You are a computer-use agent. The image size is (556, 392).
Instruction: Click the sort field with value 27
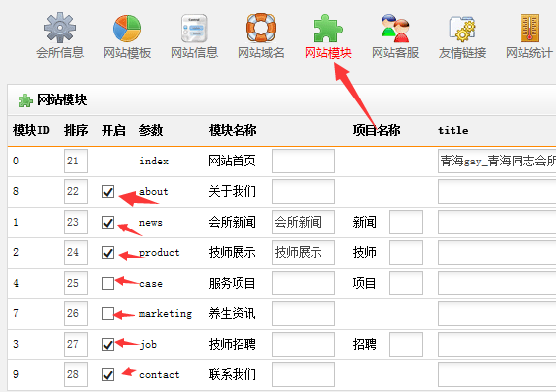(76, 344)
